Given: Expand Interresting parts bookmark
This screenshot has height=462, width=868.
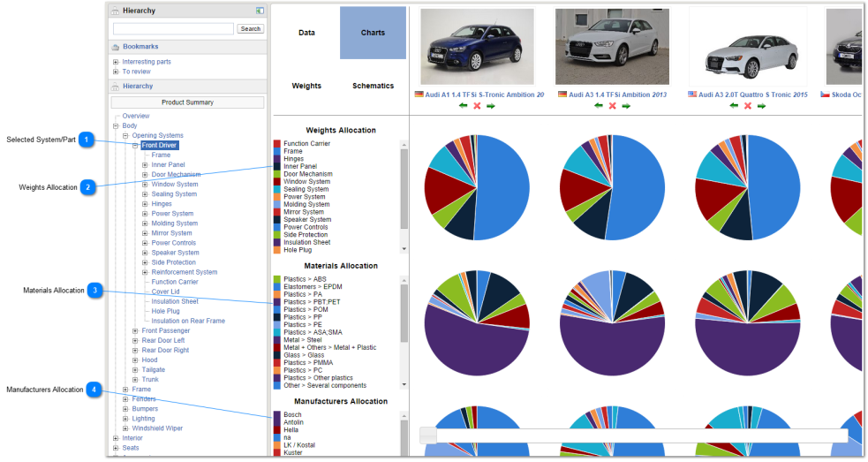Looking at the screenshot, I should point(116,62).
